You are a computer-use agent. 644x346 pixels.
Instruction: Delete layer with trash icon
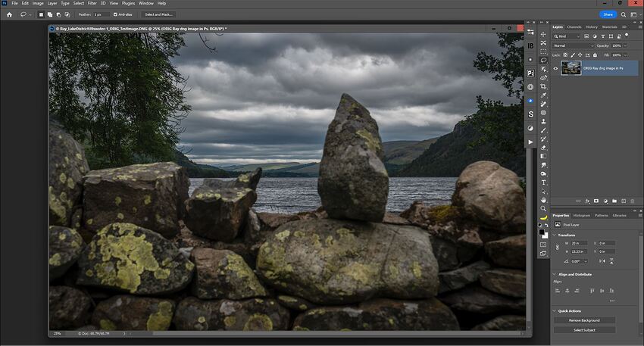(633, 201)
